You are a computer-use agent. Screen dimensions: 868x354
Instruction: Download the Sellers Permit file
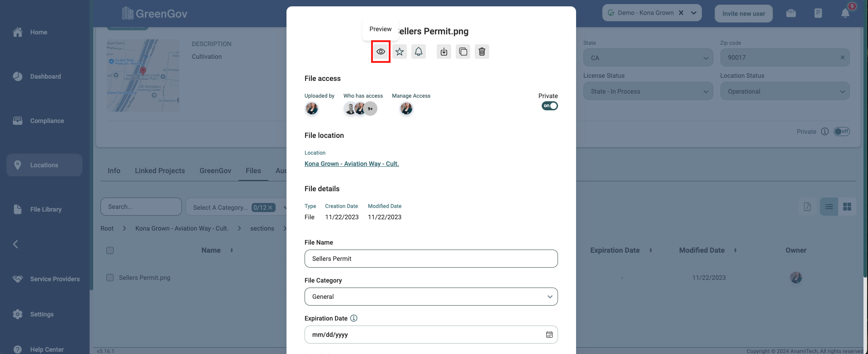click(444, 52)
